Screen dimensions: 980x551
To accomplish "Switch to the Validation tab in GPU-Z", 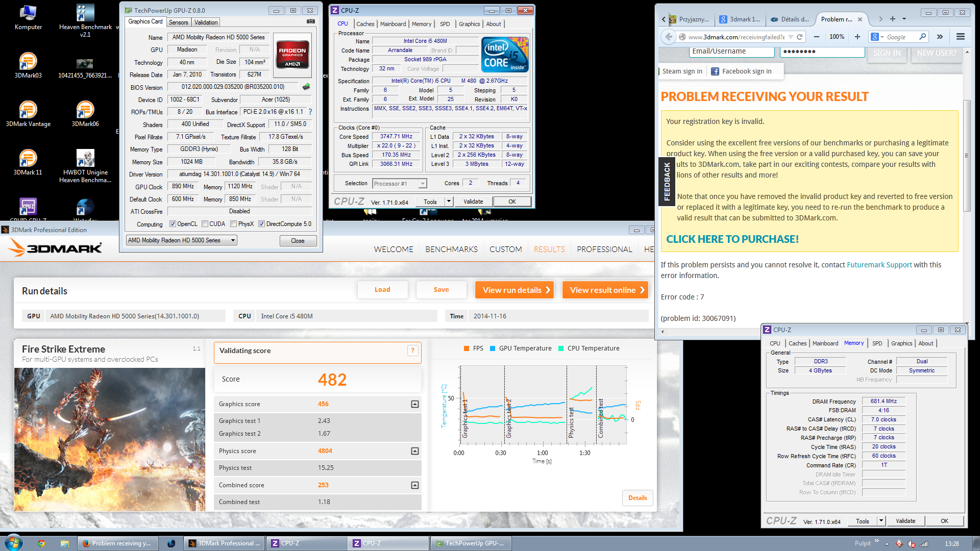I will pyautogui.click(x=206, y=22).
